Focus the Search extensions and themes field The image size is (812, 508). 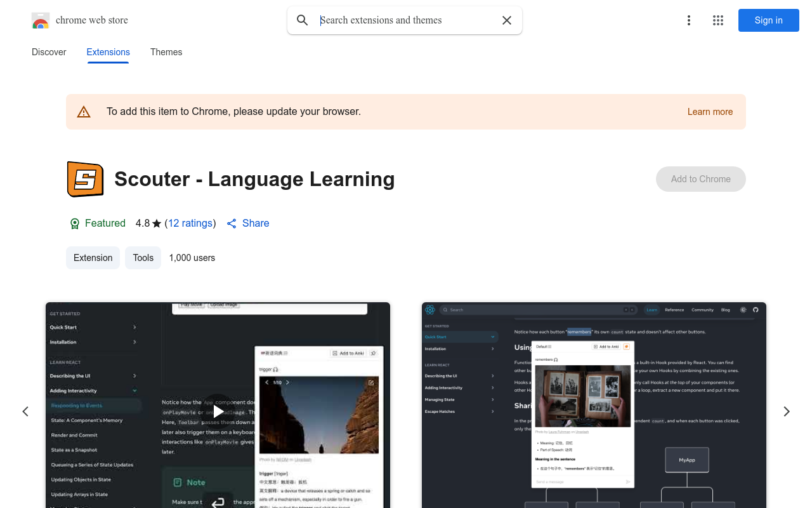406,20
